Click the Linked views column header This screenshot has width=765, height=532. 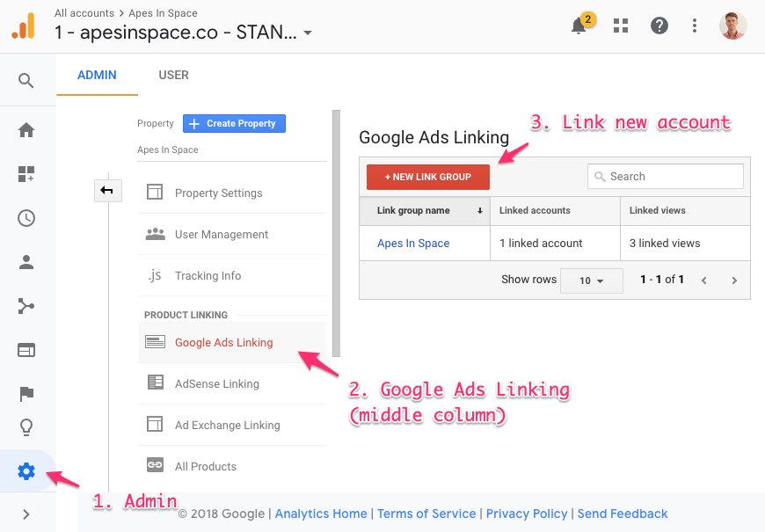pyautogui.click(x=685, y=211)
